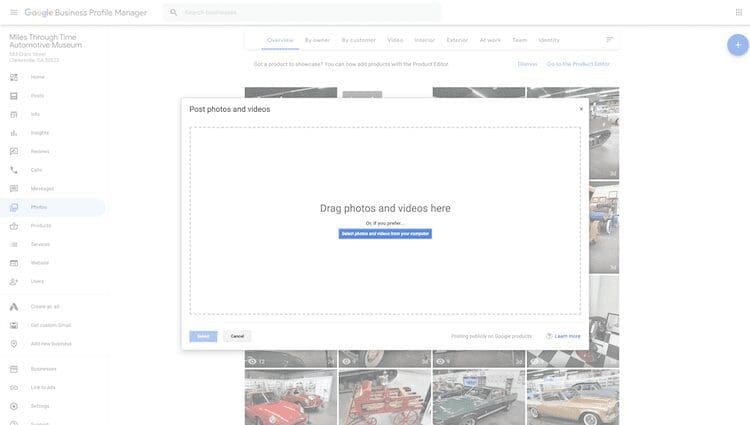Click the Google Business Profile Manager logo
Screen dimensions: 750x425
(86, 12)
